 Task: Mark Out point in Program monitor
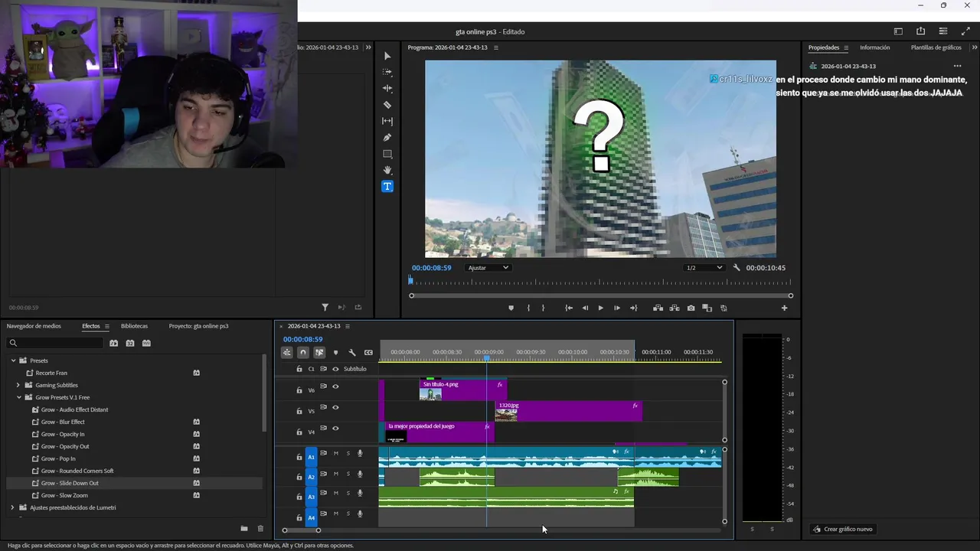coord(544,308)
